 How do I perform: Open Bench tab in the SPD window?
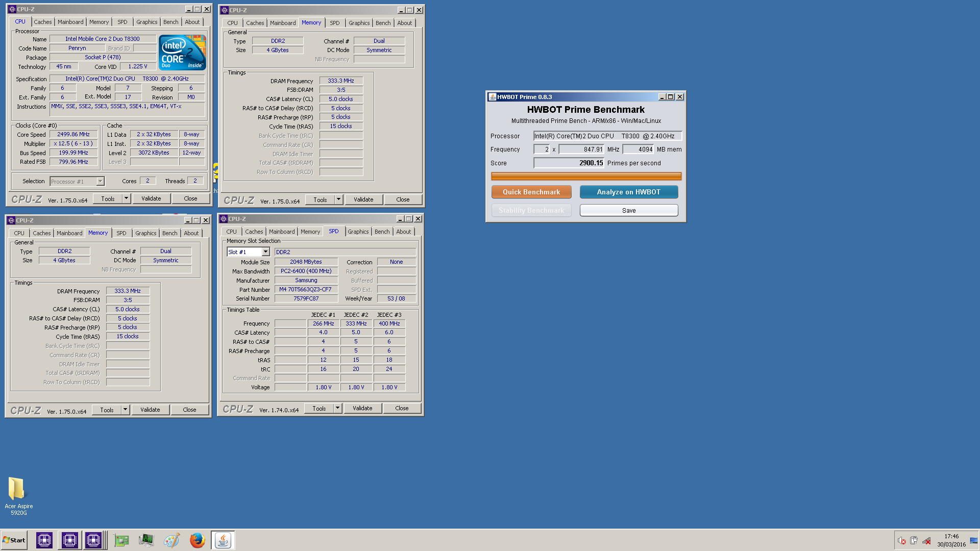(382, 232)
